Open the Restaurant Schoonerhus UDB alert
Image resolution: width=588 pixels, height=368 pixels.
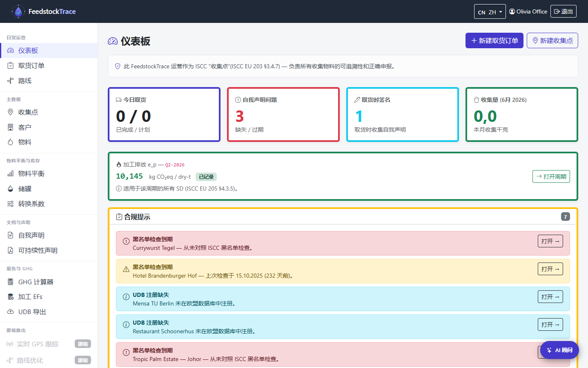click(550, 325)
